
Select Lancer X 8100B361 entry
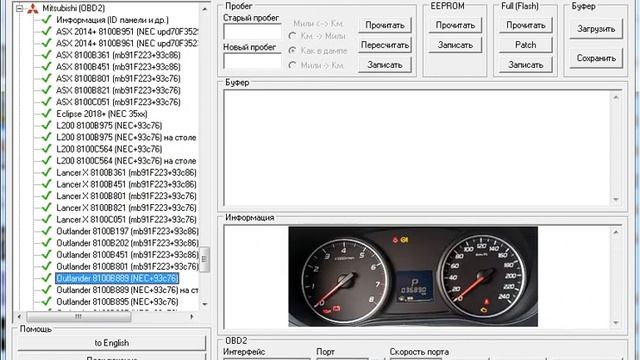click(127, 173)
